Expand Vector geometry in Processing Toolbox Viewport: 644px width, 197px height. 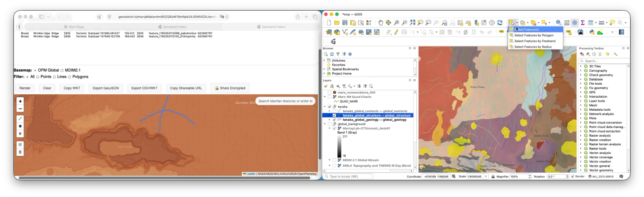581,170
